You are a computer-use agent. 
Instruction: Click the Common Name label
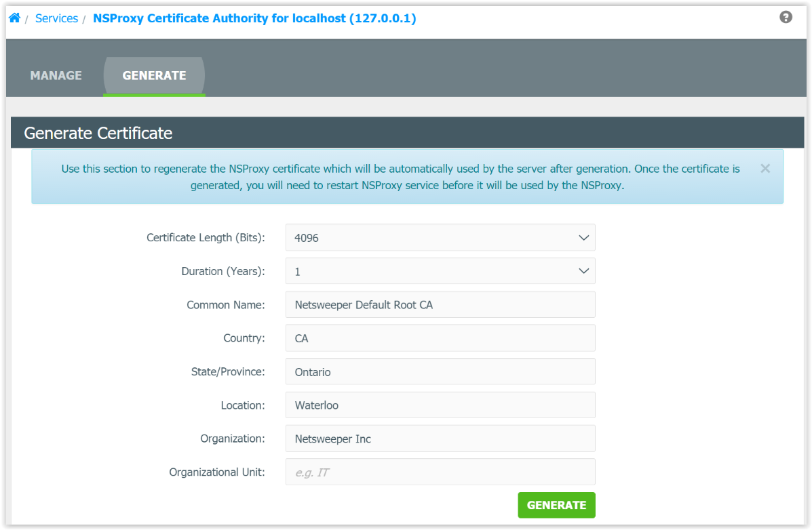[x=226, y=305]
